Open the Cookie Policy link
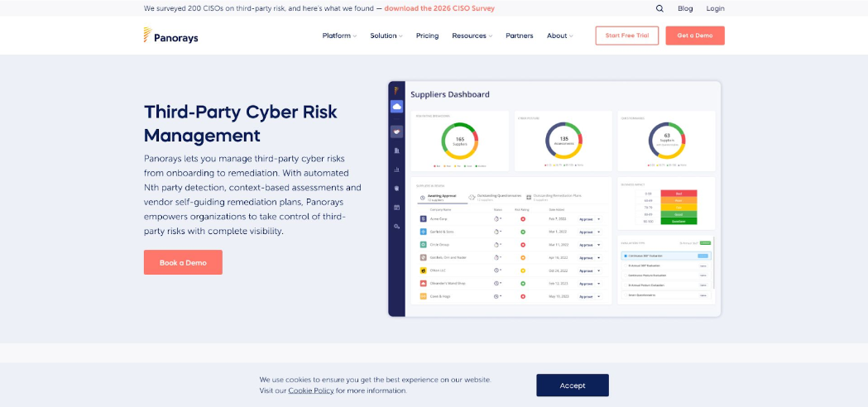The width and height of the screenshot is (868, 407). [x=311, y=390]
